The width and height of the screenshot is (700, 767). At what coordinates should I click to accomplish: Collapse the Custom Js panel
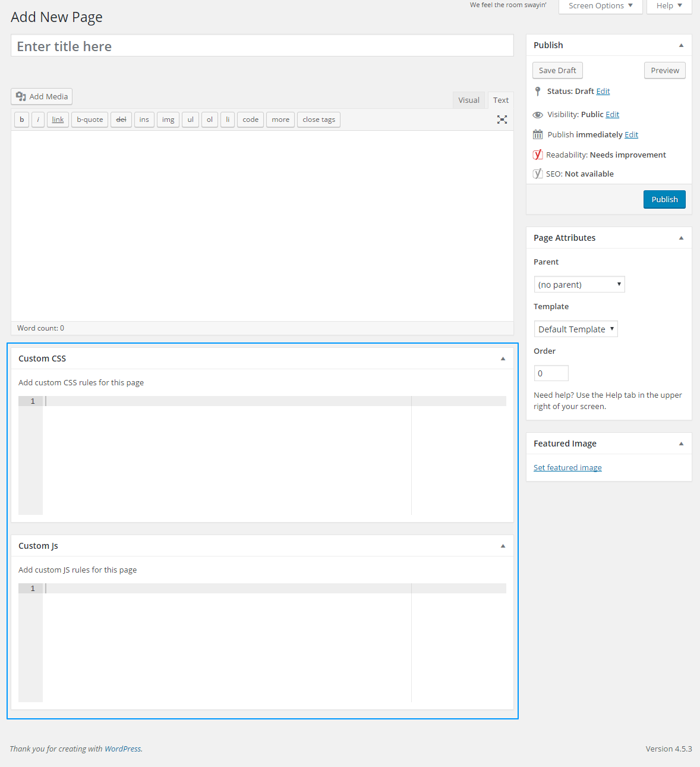[503, 546]
